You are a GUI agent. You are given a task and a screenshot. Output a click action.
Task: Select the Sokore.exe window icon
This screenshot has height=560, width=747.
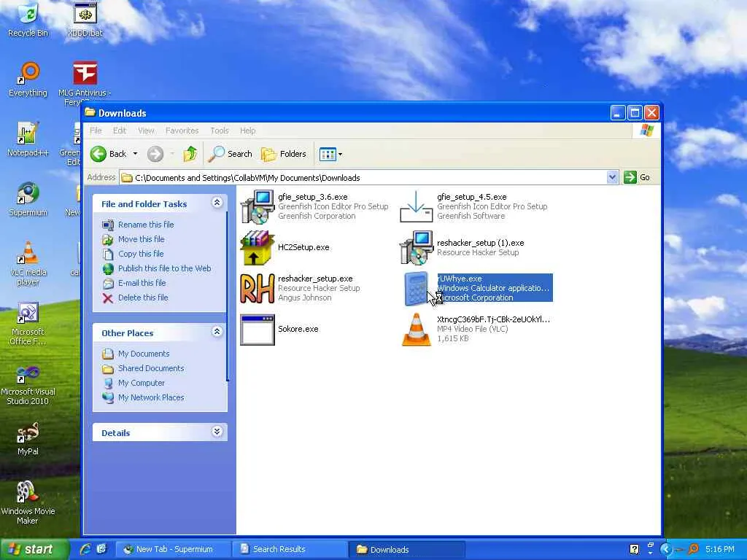point(258,329)
